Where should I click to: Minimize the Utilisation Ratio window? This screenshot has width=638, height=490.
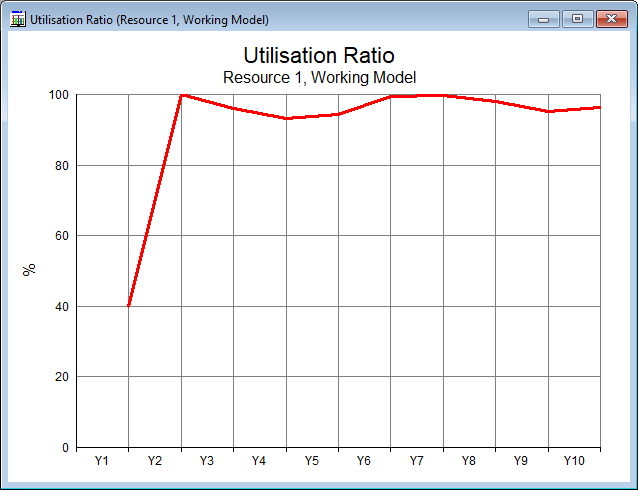pos(544,19)
